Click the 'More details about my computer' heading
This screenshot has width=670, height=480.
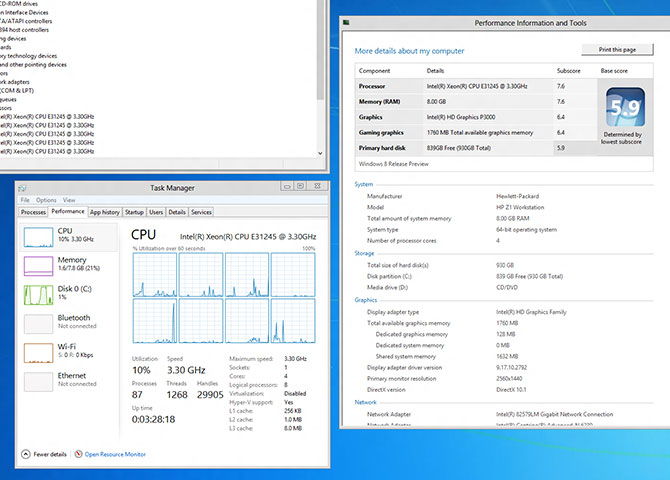(409, 51)
